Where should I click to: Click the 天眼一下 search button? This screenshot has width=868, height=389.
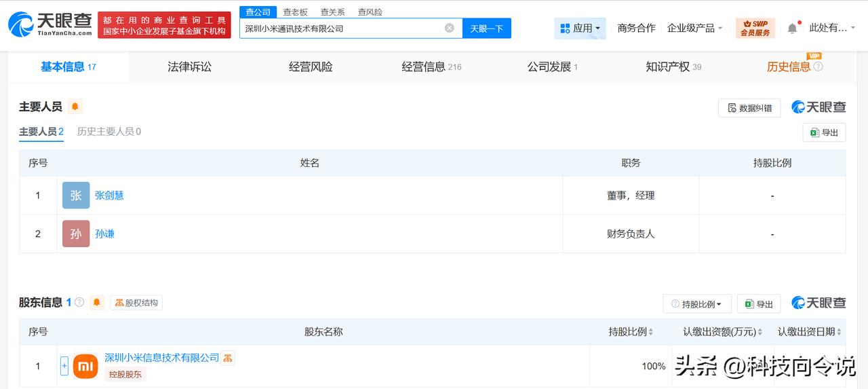pyautogui.click(x=487, y=28)
